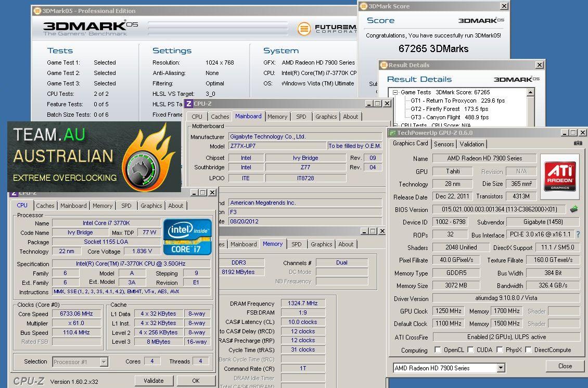This screenshot has width=588, height=388.
Task: Click the GPU-Z screenshot camera icon
Action: [578, 143]
